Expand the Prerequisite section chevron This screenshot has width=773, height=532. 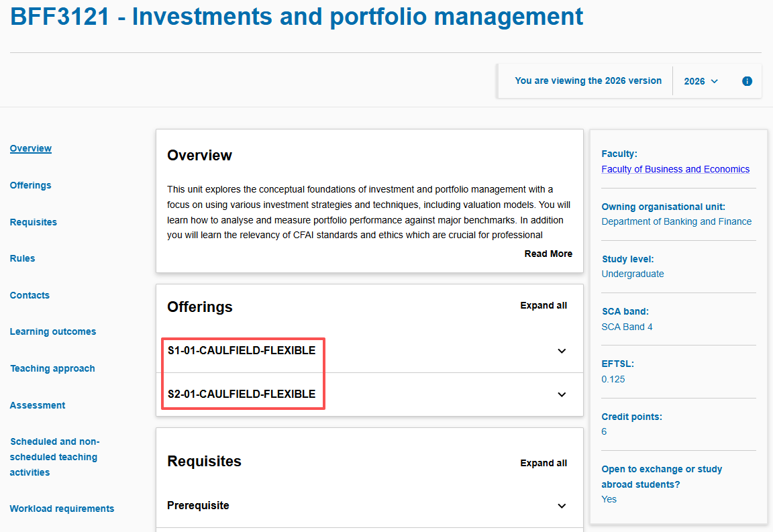pos(562,506)
